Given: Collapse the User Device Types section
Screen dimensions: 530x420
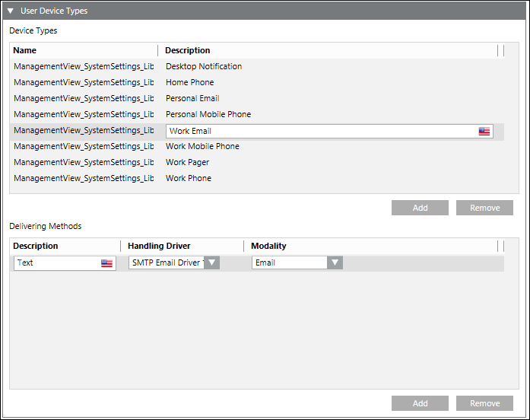Looking at the screenshot, I should (11, 11).
